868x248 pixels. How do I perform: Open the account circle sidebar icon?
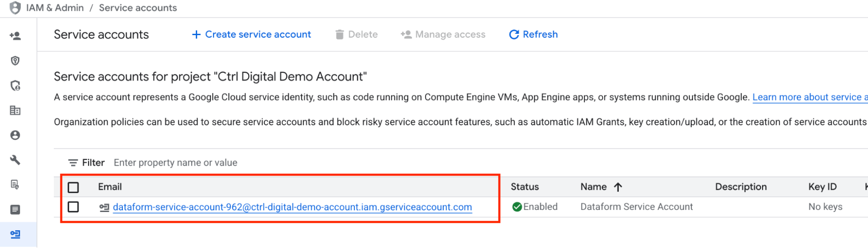(x=15, y=135)
